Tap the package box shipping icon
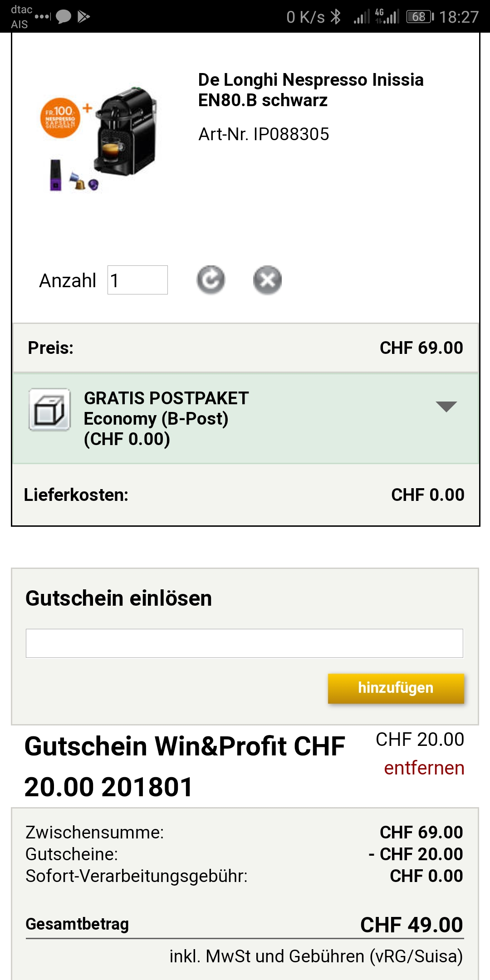Screen dimensions: 490x980 pyautogui.click(x=49, y=409)
